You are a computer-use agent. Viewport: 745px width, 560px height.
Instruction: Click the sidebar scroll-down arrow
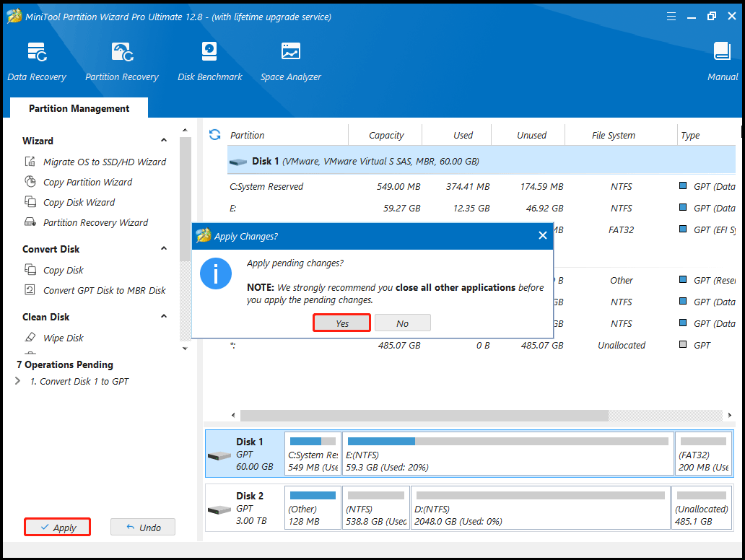pyautogui.click(x=185, y=348)
